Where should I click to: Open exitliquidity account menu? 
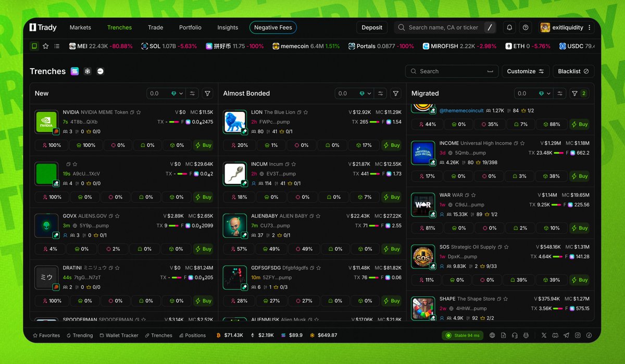tap(566, 28)
